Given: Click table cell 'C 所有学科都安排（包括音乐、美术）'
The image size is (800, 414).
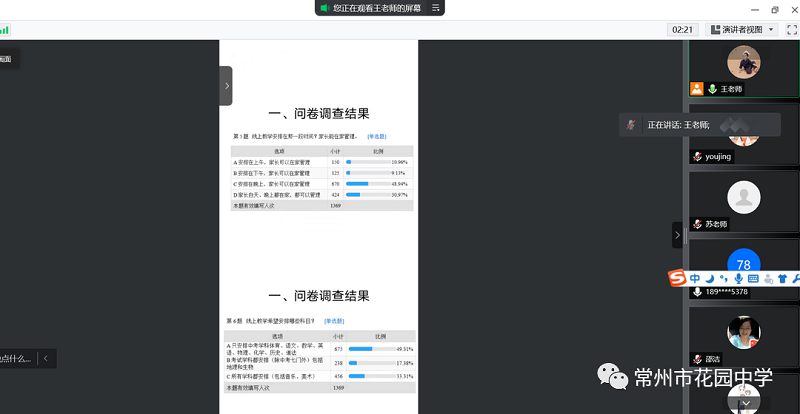Looking at the screenshot, I should click(x=278, y=376).
